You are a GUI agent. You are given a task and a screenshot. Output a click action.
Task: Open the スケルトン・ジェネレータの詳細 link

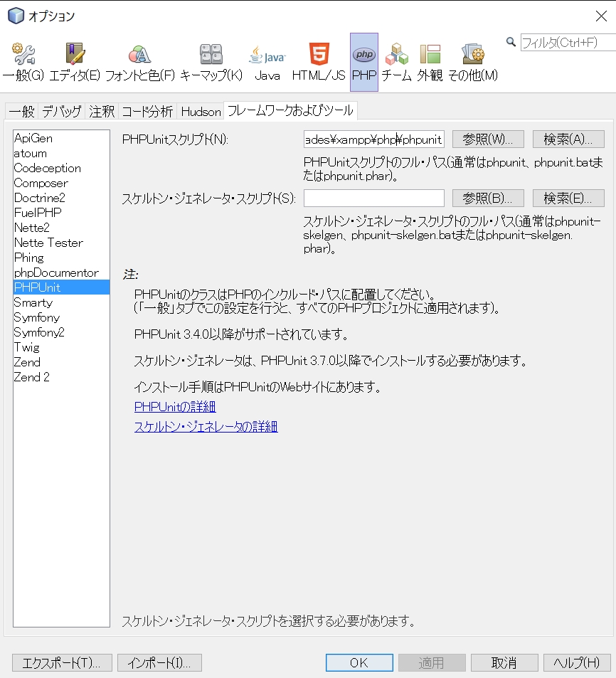[206, 427]
